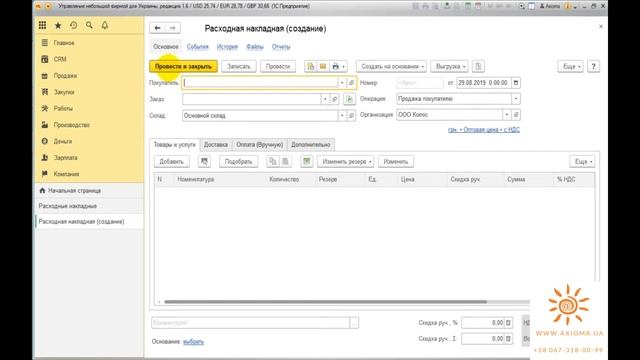Expand the Операция dropdown
The height and width of the screenshot is (360, 640).
point(516,99)
